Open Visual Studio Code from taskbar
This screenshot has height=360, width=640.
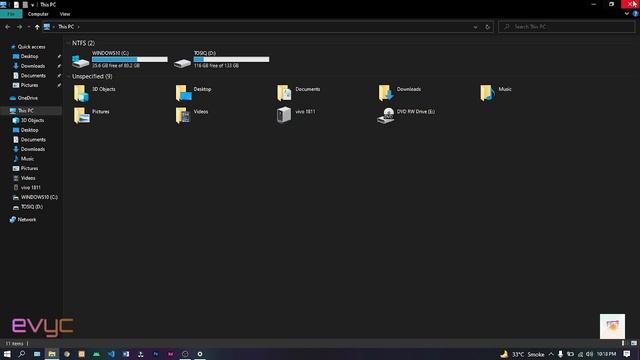(111, 354)
